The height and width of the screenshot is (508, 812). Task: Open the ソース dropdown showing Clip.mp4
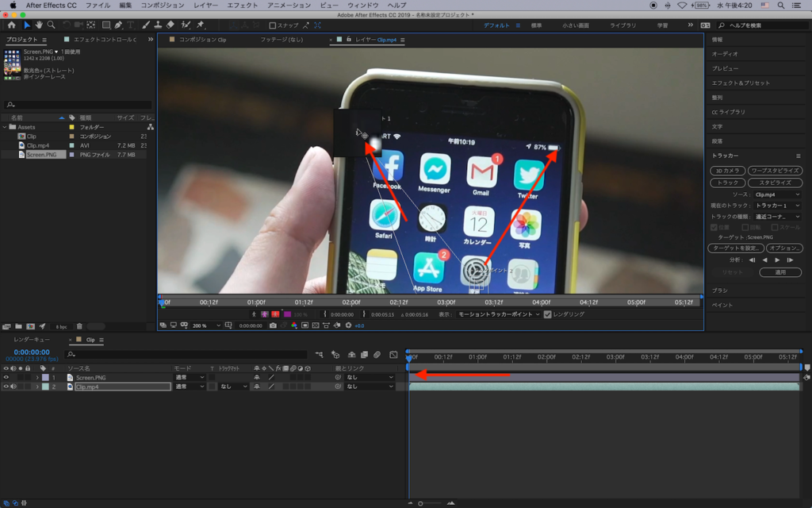coord(776,194)
